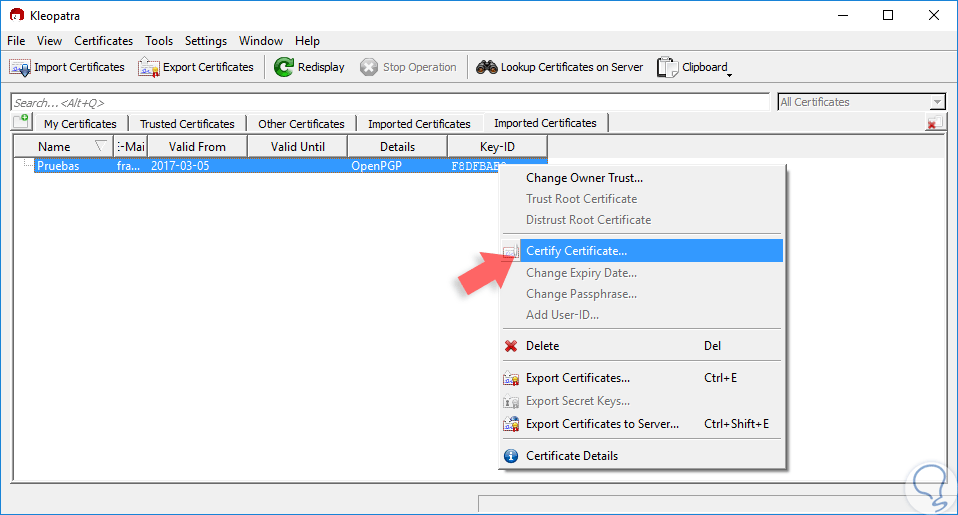Choose Export Certificates… with Ctrl+E shortcut

point(642,378)
